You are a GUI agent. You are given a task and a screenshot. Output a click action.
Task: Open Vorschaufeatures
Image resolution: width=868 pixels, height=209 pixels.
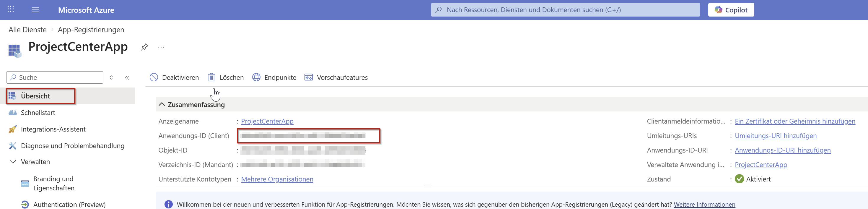pyautogui.click(x=336, y=77)
